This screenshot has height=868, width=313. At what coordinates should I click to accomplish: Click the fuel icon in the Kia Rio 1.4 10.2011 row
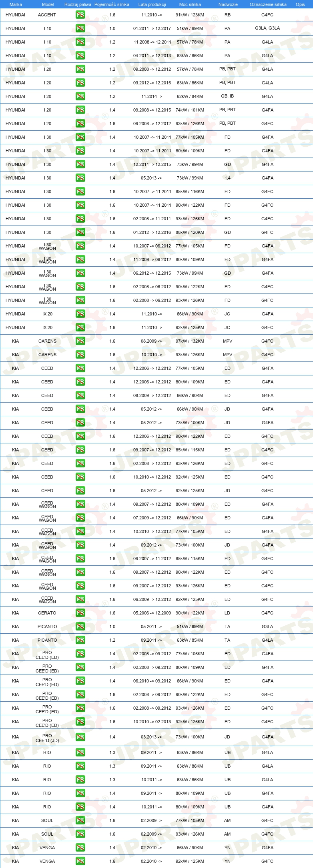pyautogui.click(x=80, y=807)
